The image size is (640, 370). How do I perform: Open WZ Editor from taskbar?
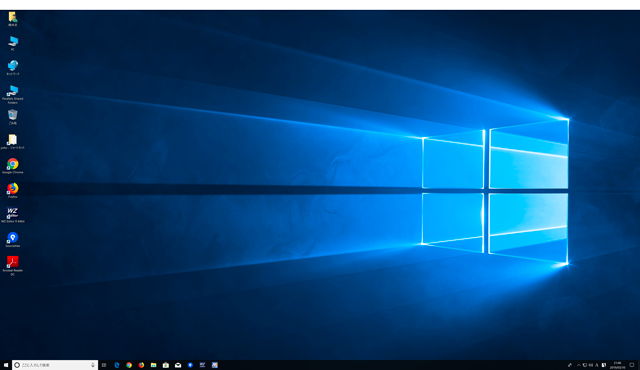[202, 365]
